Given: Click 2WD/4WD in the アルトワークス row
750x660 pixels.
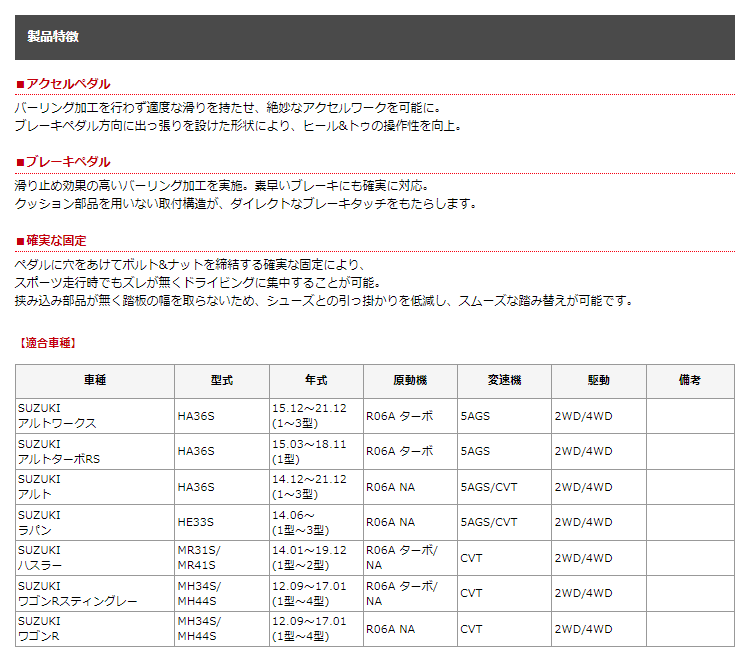Looking at the screenshot, I should pos(584,416).
